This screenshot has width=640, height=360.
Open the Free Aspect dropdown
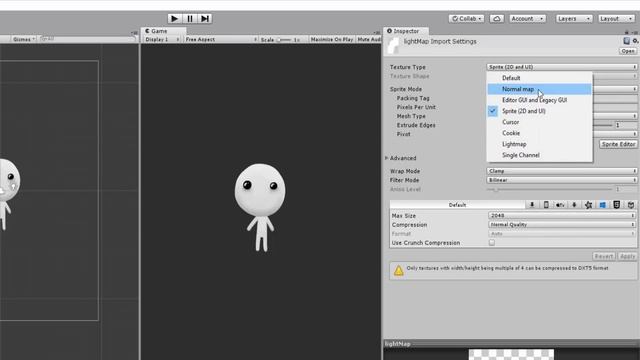click(221, 40)
